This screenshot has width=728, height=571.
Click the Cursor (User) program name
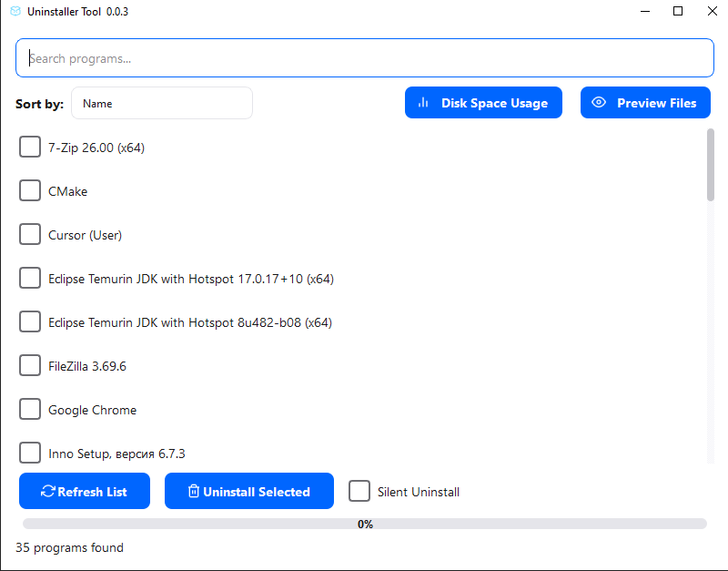[85, 235]
